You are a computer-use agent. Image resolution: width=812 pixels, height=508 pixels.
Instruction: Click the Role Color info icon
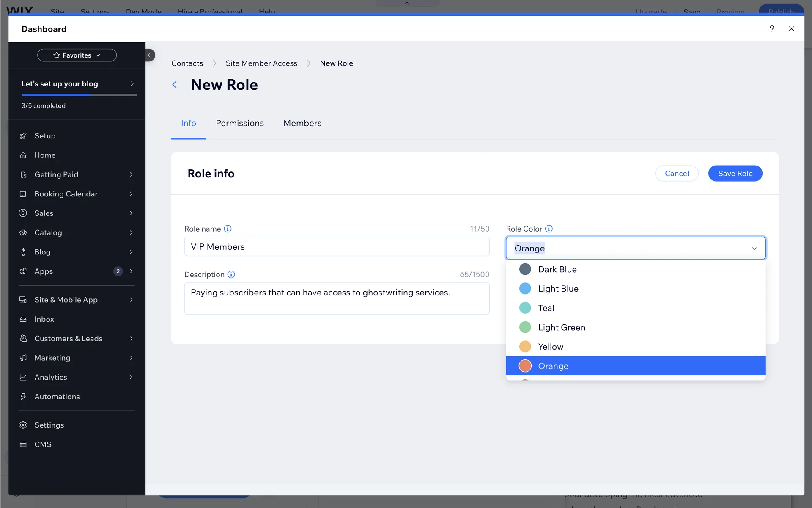(549, 229)
